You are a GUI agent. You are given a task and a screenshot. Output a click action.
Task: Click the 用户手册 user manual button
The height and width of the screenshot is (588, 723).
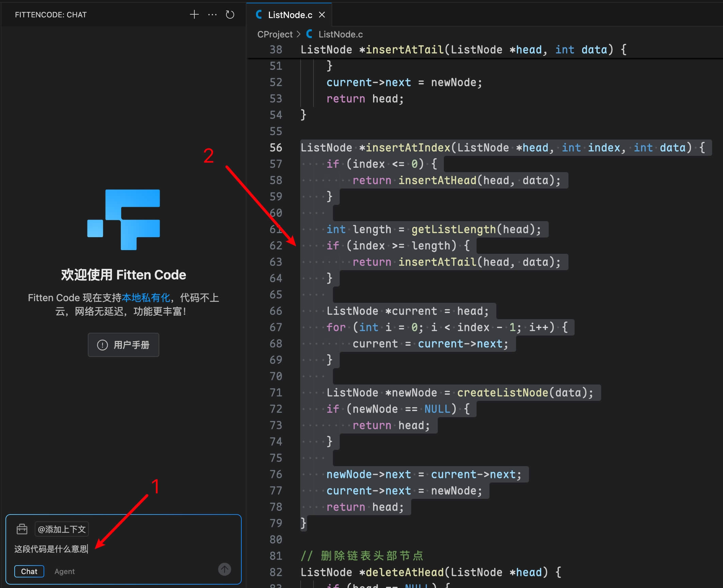pyautogui.click(x=124, y=345)
